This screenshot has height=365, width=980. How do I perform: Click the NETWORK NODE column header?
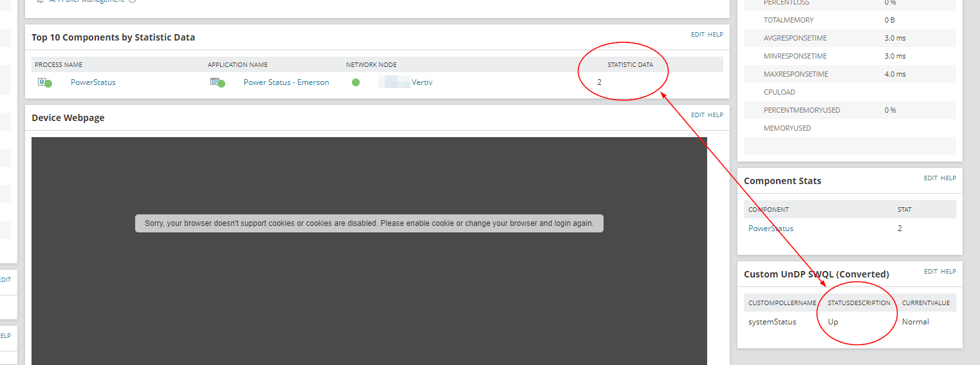point(371,65)
